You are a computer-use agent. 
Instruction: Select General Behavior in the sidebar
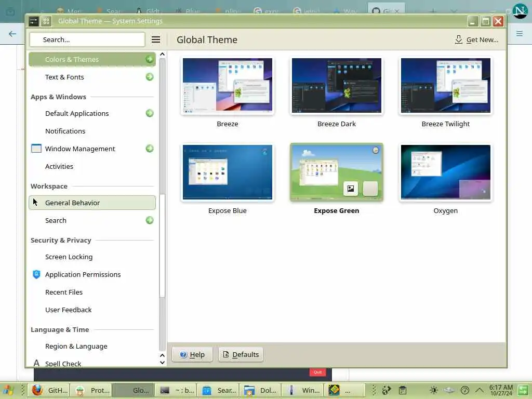[x=92, y=203]
